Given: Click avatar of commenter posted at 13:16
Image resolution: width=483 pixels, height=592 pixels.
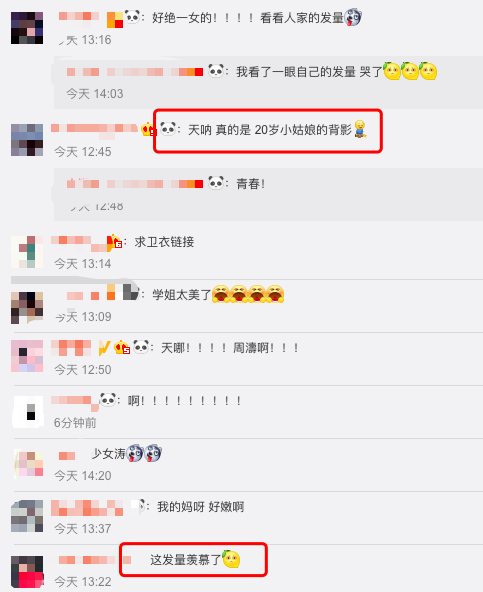Looking at the screenshot, I should (x=27, y=28).
